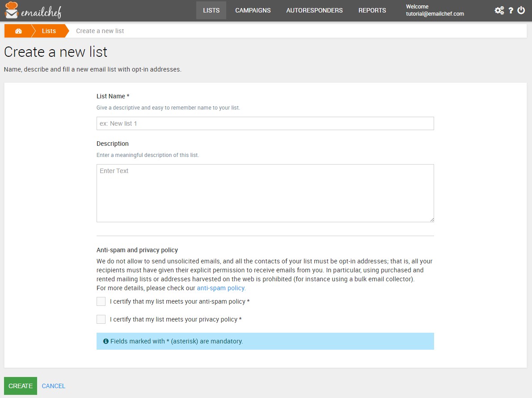This screenshot has height=398, width=532.
Task: Open the LISTS menu
Action: (211, 11)
